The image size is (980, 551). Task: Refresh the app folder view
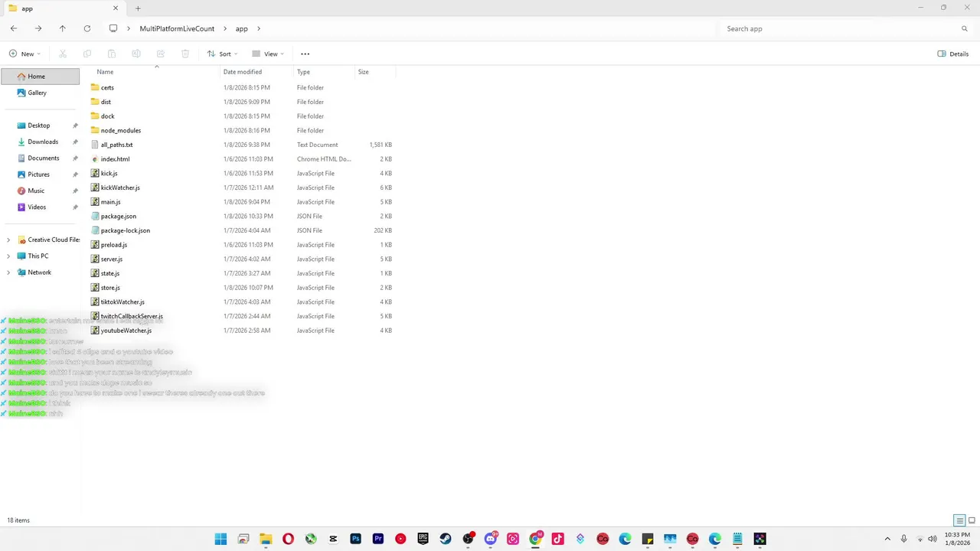(87, 28)
